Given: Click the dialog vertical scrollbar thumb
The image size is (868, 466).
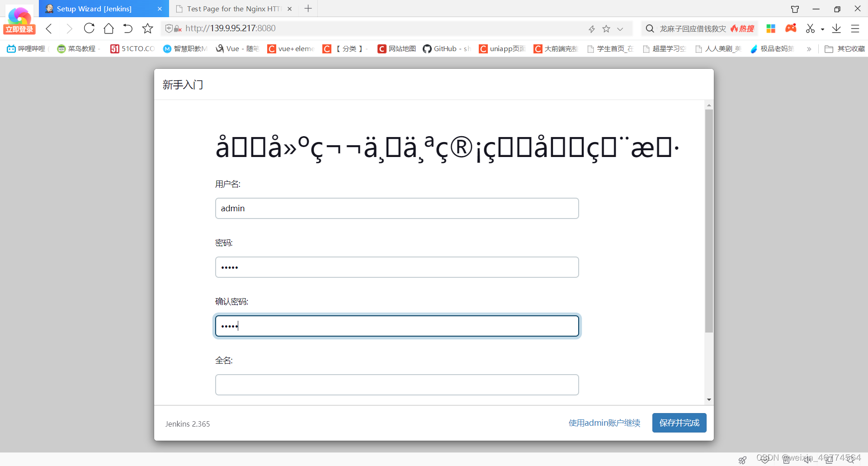Looking at the screenshot, I should coord(709,221).
